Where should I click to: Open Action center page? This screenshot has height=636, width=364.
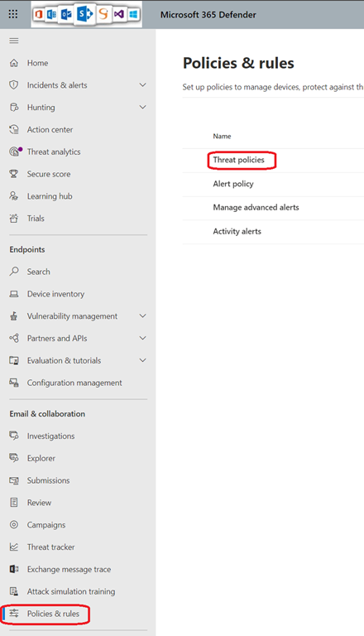tap(50, 130)
